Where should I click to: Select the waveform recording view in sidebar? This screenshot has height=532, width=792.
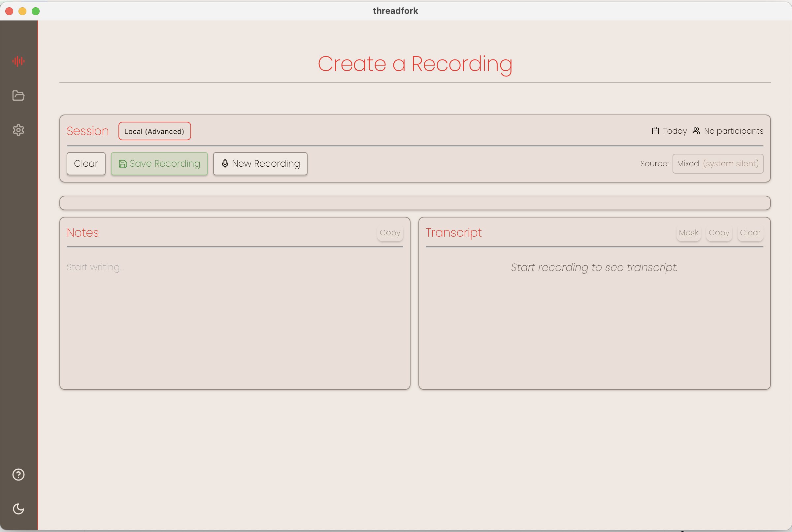[x=18, y=61]
